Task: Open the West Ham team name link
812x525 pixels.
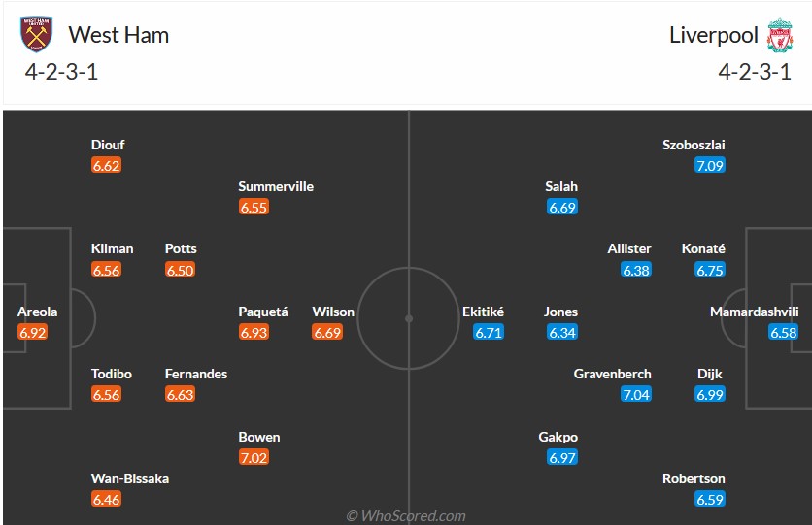Action: [x=118, y=35]
